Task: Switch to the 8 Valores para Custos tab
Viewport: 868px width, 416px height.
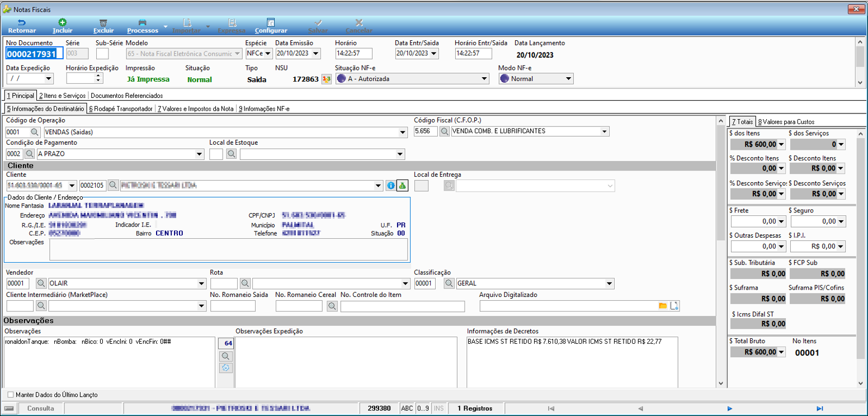Action: 786,121
